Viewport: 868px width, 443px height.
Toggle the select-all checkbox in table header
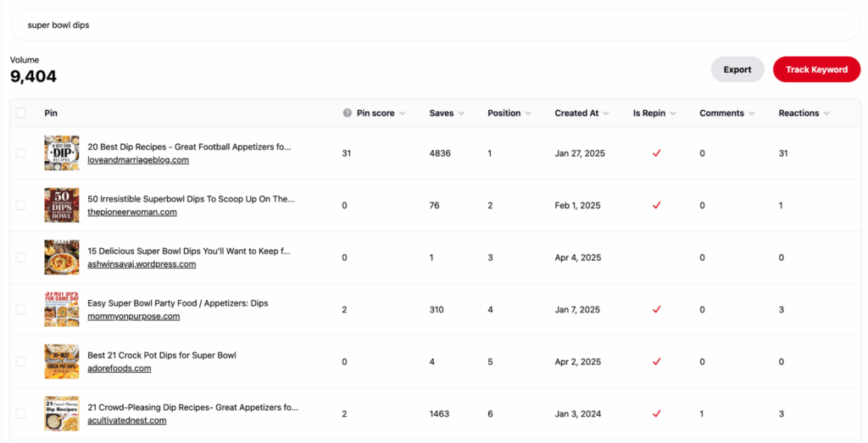[x=21, y=113]
